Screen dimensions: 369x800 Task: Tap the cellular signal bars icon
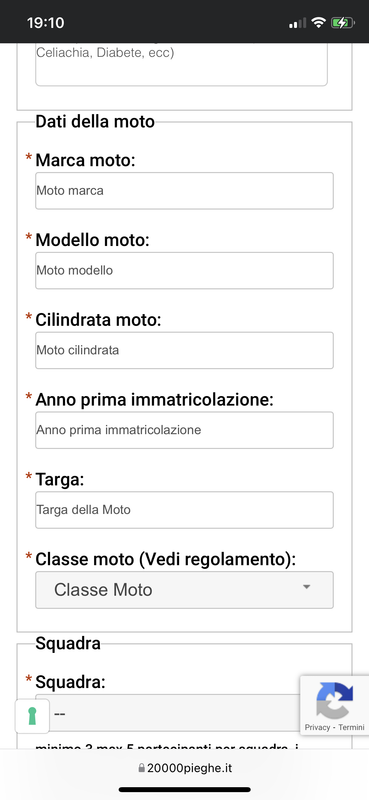(x=298, y=23)
